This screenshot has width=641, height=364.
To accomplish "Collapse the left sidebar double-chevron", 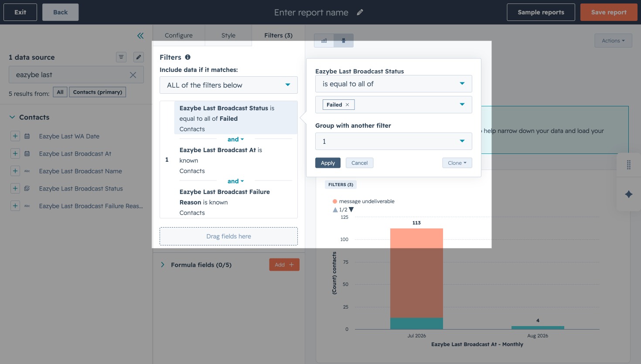I will point(140,36).
